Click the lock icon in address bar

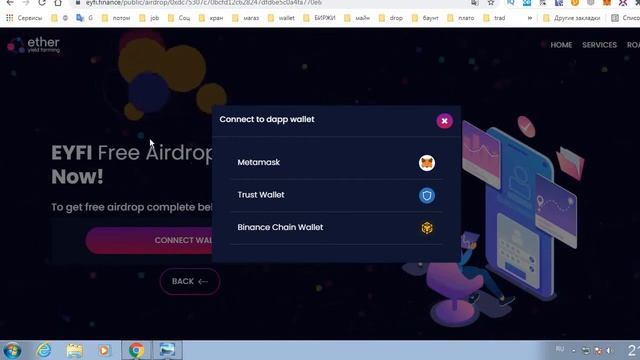[x=78, y=2]
